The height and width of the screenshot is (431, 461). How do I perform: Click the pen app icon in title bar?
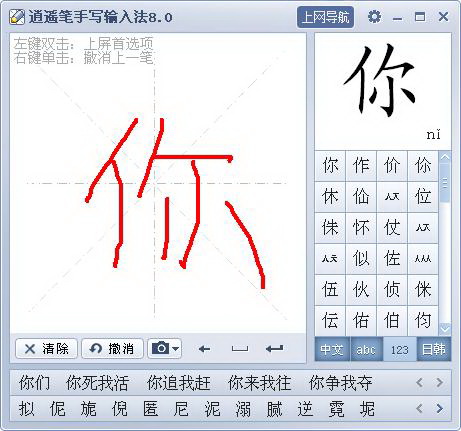pos(17,17)
